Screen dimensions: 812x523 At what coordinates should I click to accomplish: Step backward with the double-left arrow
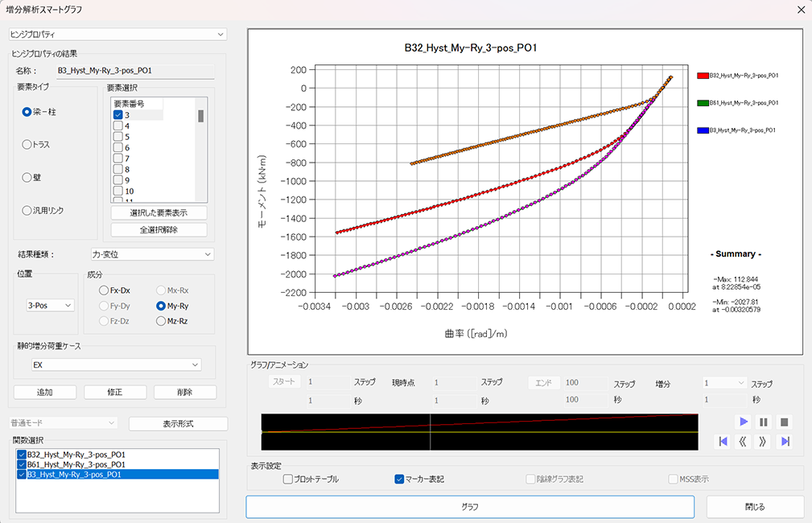(x=744, y=441)
